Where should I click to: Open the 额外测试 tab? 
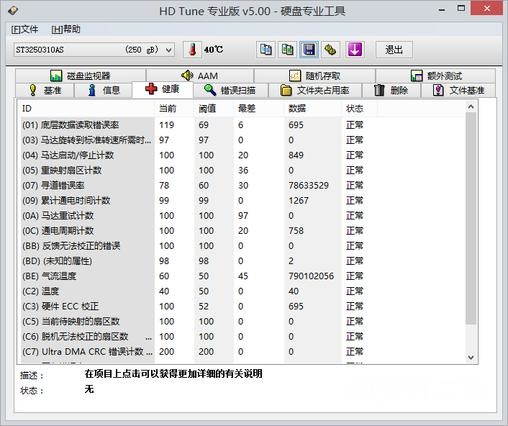pyautogui.click(x=436, y=76)
